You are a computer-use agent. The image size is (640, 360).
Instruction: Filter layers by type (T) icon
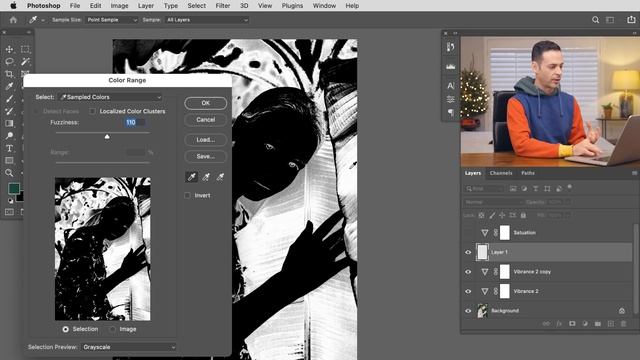point(536,189)
